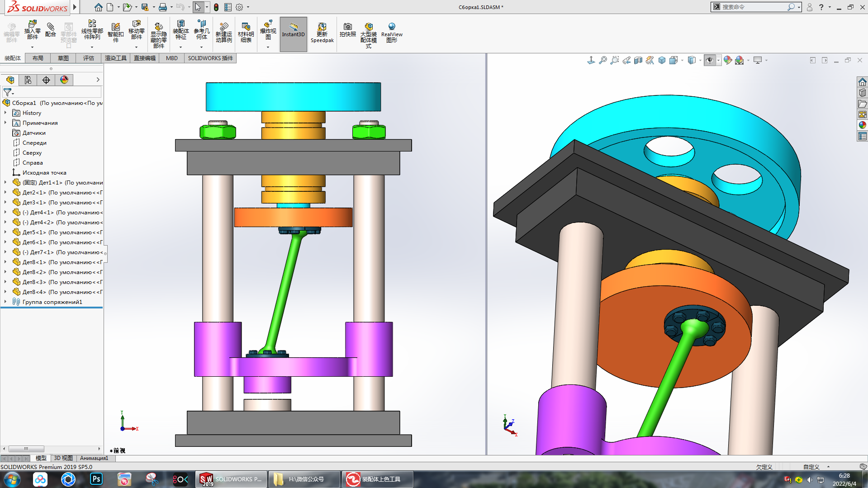Switch to the 评估 (Evaluate) ribbon tab
This screenshot has width=868, height=488.
click(x=88, y=58)
